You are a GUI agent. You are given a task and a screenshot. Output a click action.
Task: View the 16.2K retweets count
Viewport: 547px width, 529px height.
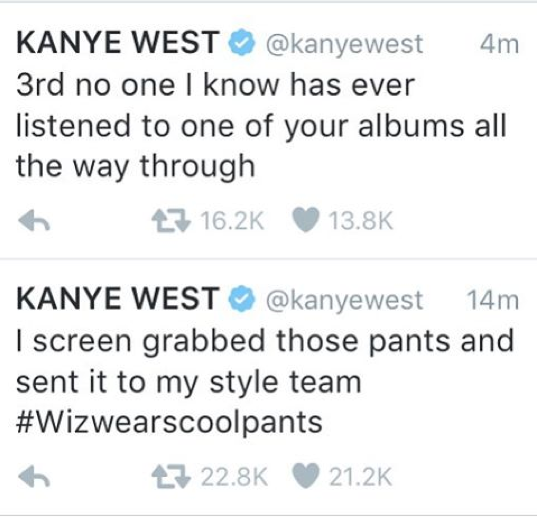coord(232,221)
